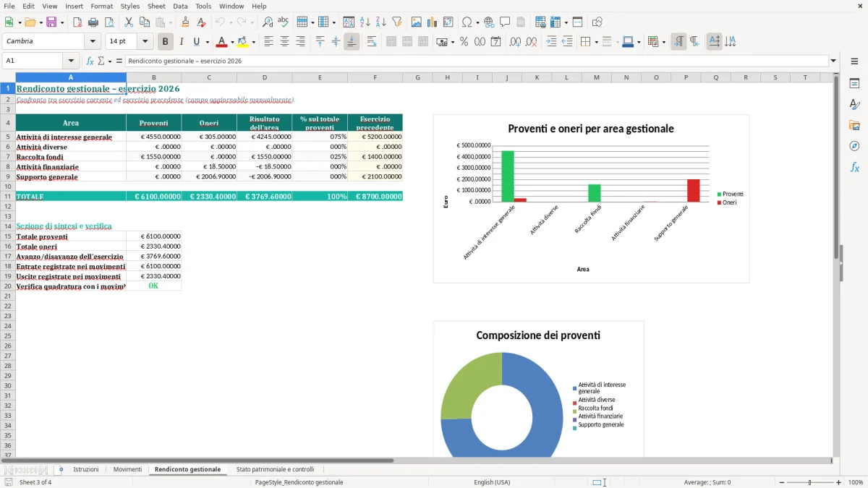Open Conditional Formatting dropdown arrow

(663, 42)
